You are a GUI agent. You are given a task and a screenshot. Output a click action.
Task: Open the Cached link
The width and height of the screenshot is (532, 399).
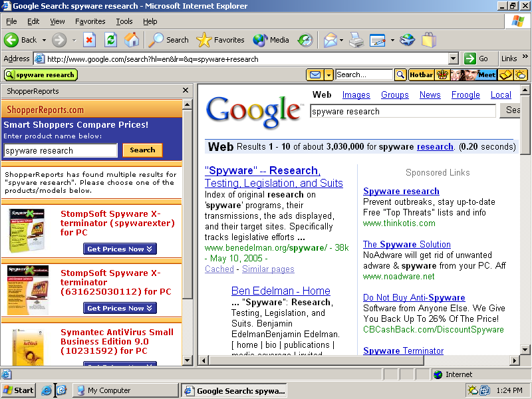pos(219,269)
